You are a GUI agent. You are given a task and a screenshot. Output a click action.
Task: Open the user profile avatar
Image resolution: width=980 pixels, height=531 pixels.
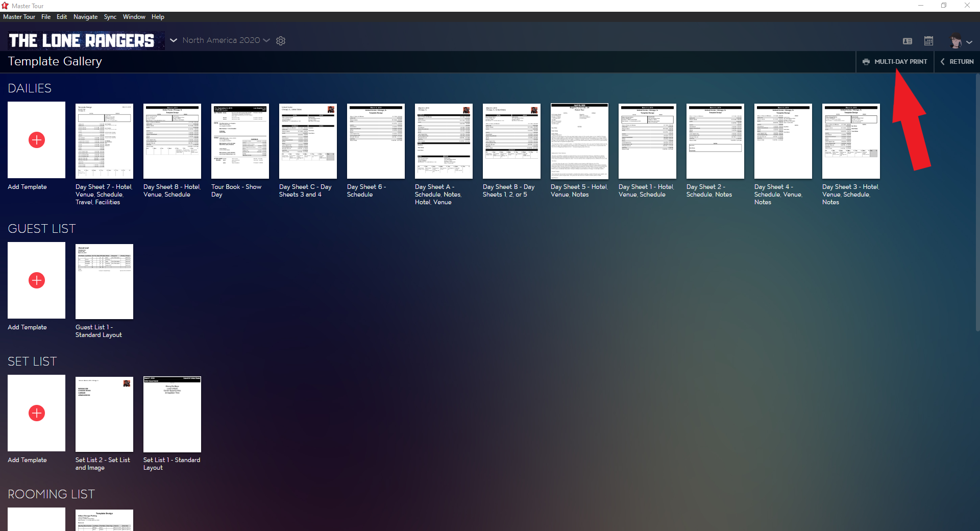[956, 41]
